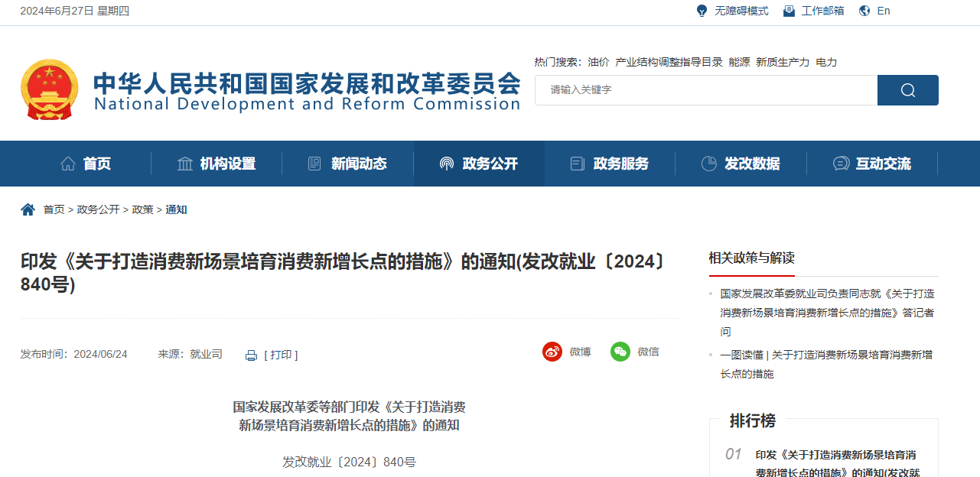Click the building icon beside 机构设置
The height and width of the screenshot is (477, 980).
(185, 164)
